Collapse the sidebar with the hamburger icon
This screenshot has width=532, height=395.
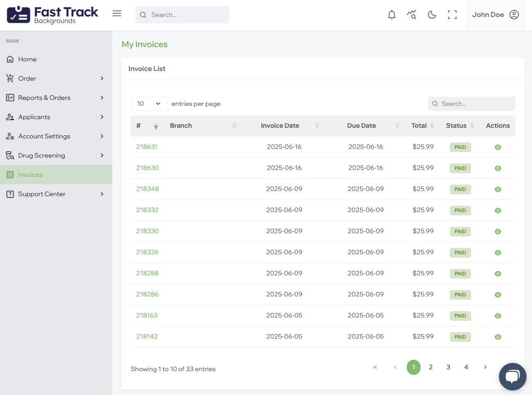click(x=117, y=14)
